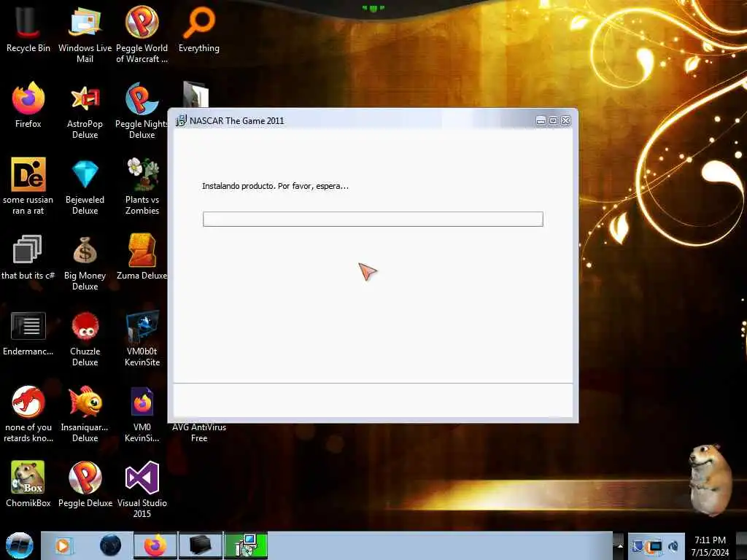
Task: Click the installation progress bar
Action: pyautogui.click(x=373, y=219)
